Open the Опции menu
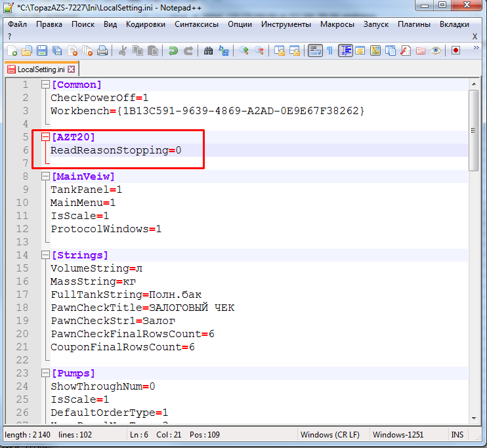The height and width of the screenshot is (448, 487). tap(240, 24)
